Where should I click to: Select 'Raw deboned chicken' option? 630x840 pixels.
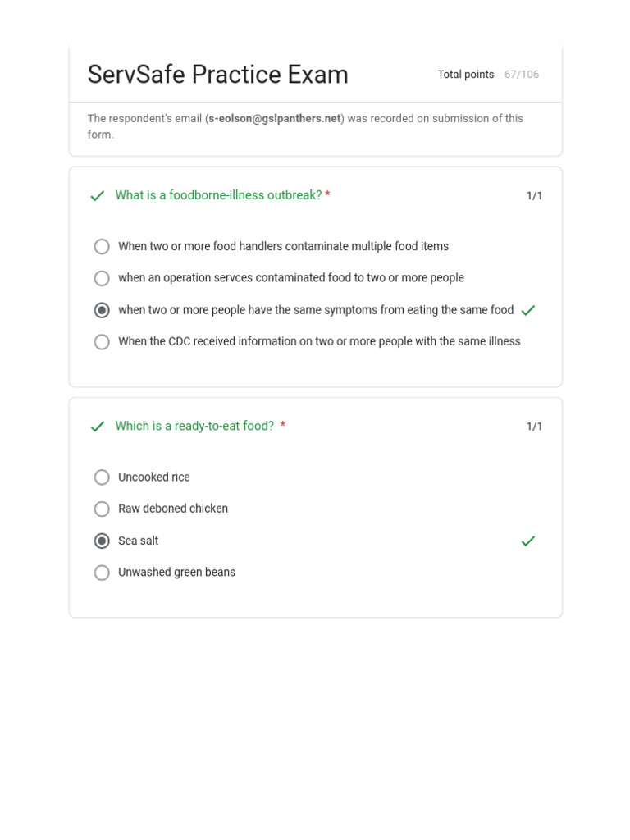(102, 509)
